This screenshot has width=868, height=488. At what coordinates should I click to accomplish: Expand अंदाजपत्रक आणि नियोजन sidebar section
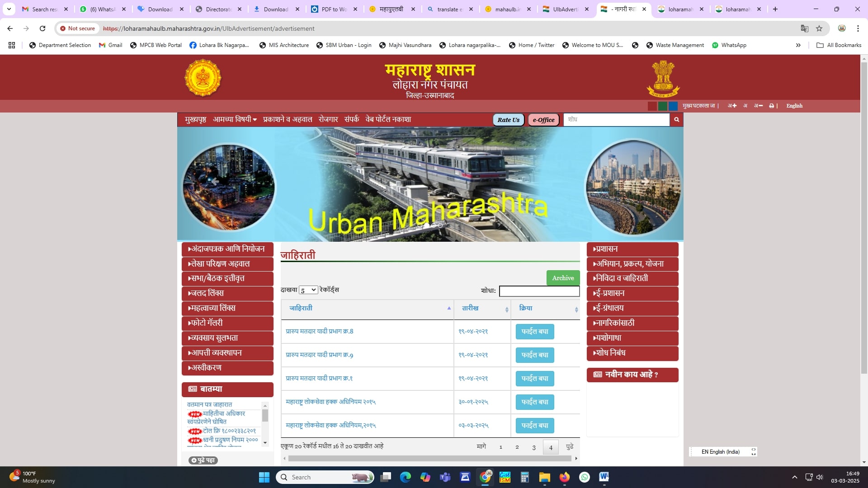pos(227,249)
